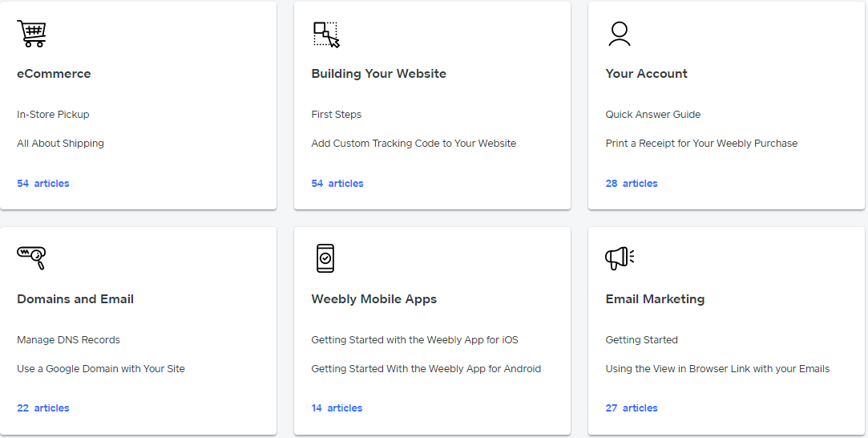
Task: Open Use a Google Domain article
Action: click(x=101, y=369)
